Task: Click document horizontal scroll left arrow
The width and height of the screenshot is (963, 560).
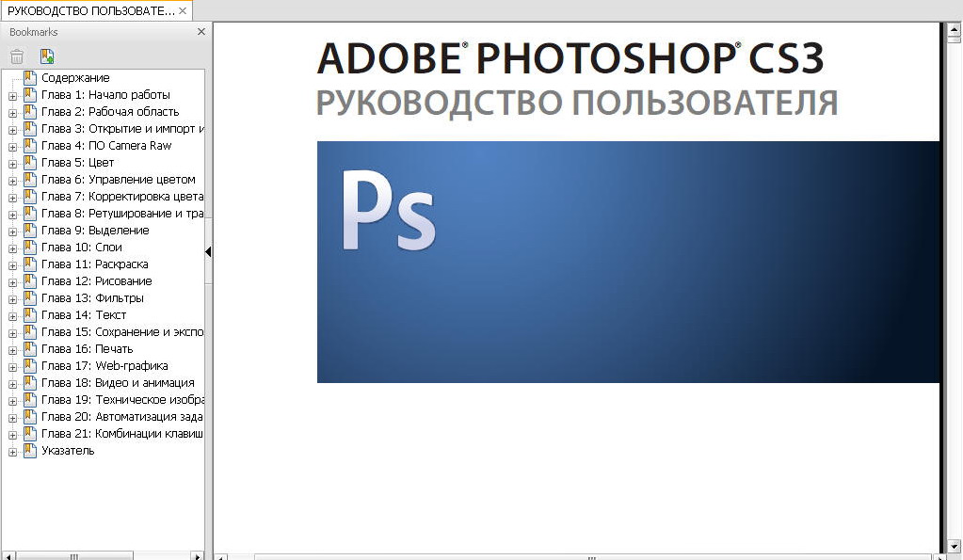Action: pyautogui.click(x=221, y=557)
